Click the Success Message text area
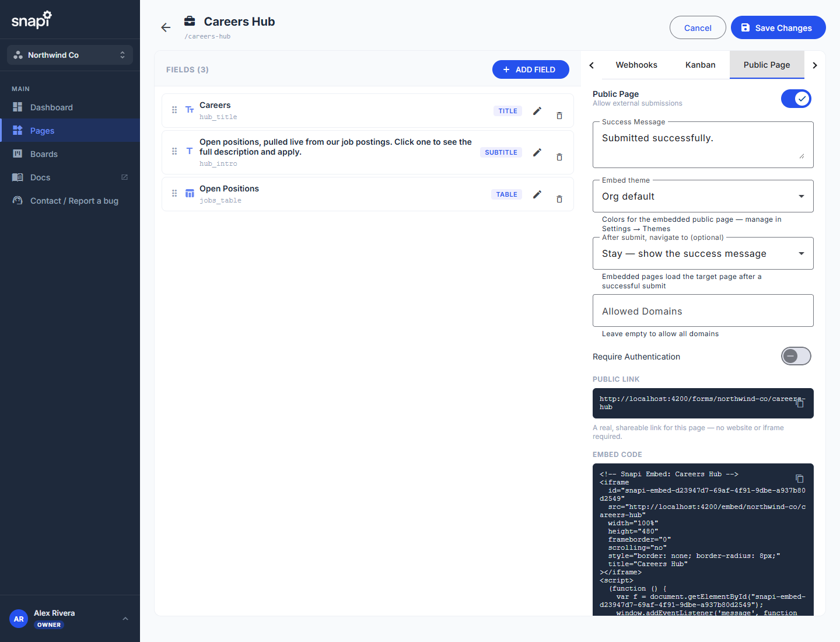840x642 pixels. coord(703,145)
